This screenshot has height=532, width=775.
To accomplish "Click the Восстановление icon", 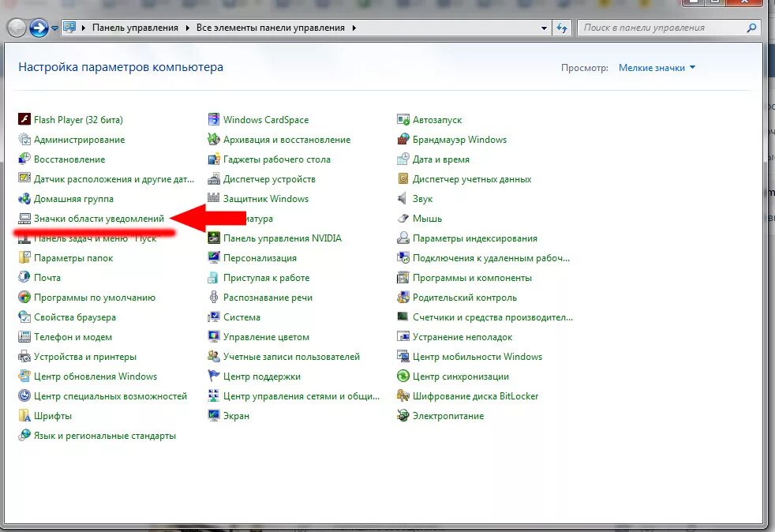I will coord(24,159).
